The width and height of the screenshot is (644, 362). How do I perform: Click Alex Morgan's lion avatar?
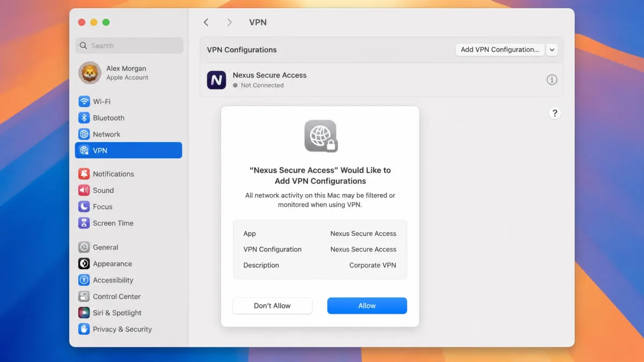click(x=90, y=73)
